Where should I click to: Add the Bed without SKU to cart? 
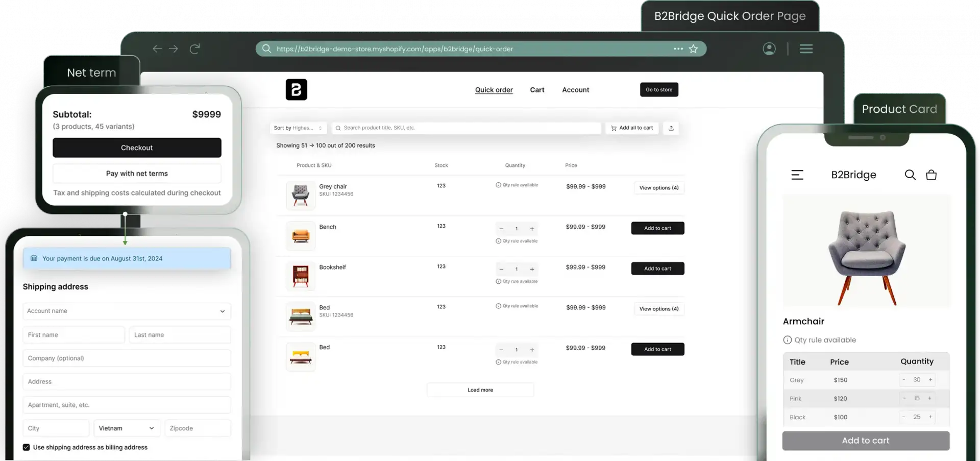[657, 349]
